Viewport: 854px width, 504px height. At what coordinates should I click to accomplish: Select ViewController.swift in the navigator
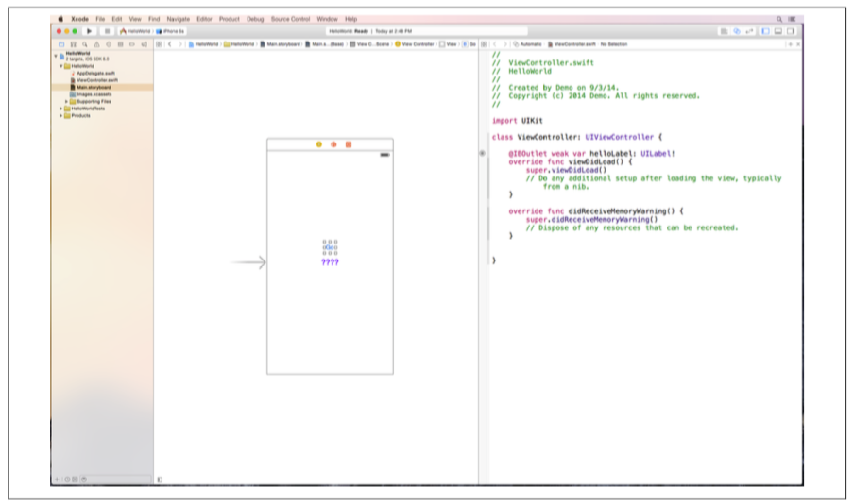click(x=96, y=80)
